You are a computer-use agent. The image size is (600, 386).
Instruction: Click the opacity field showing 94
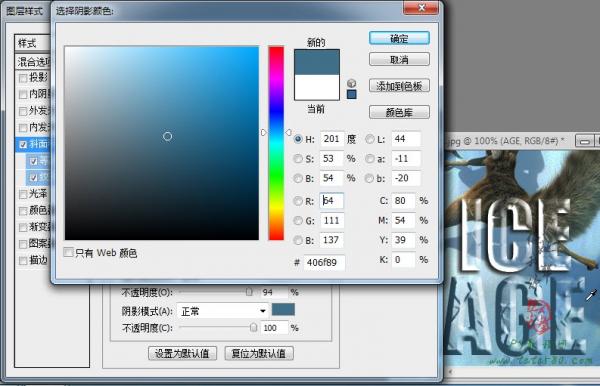(274, 292)
